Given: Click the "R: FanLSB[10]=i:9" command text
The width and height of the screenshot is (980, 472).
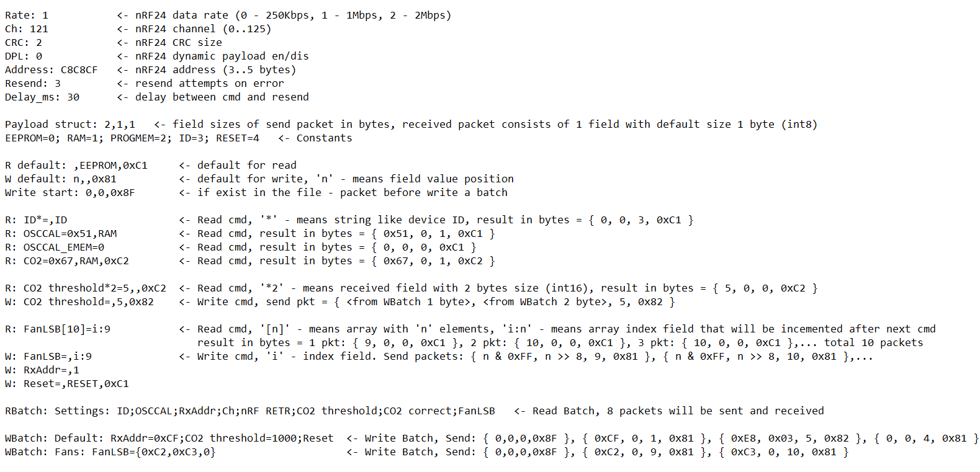Looking at the screenshot, I should tap(58, 329).
